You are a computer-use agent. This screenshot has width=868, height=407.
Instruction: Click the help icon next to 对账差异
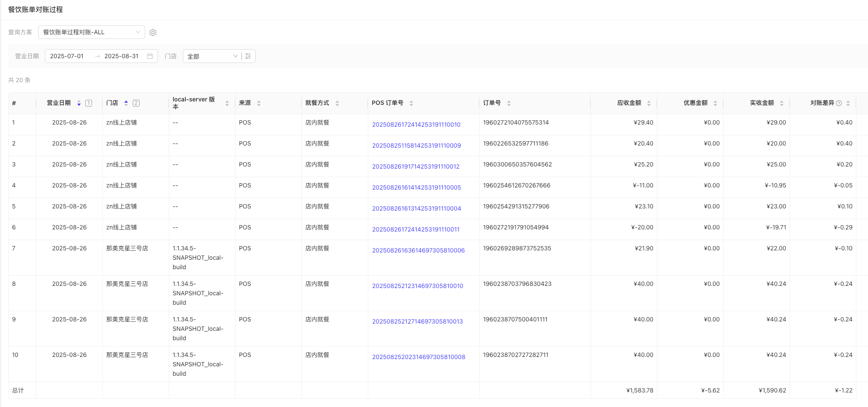coord(839,103)
